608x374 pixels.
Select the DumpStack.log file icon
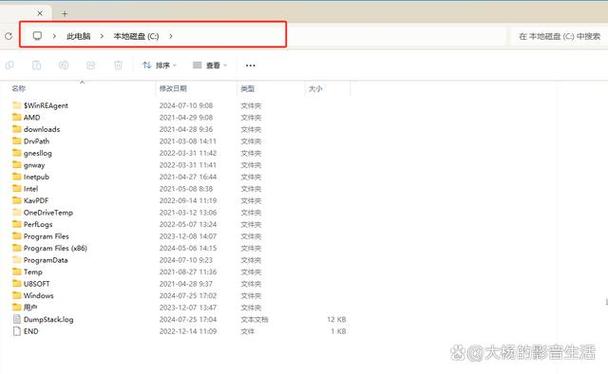coord(17,319)
